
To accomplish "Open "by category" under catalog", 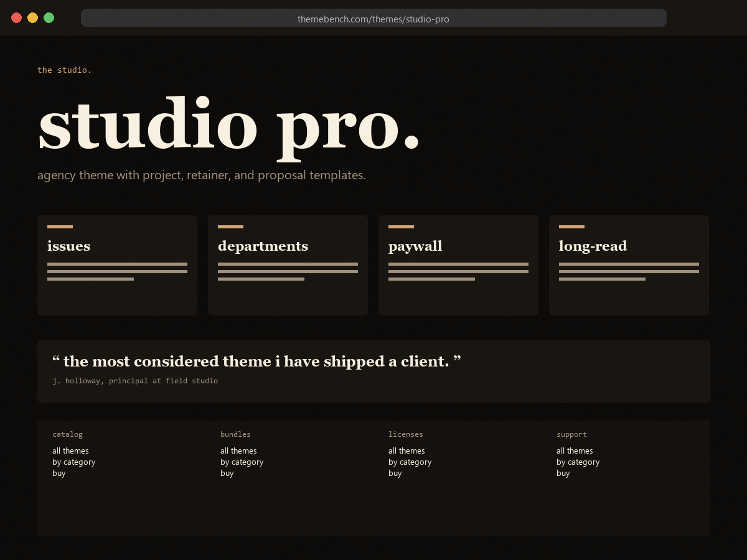I will tap(73, 462).
